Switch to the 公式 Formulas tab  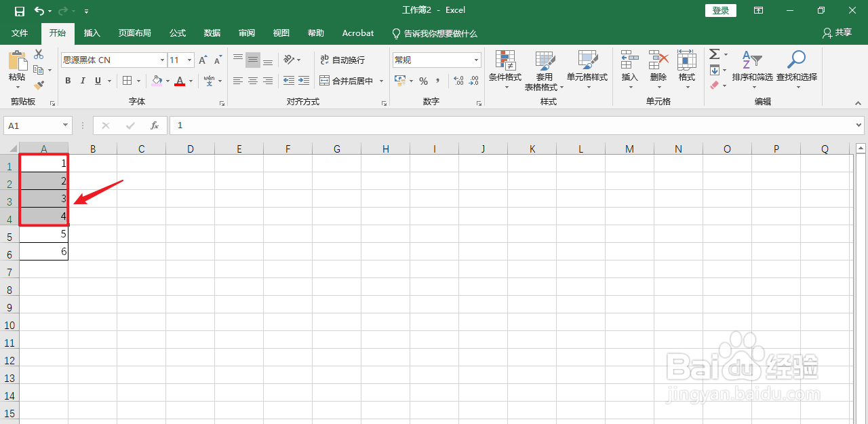[178, 33]
